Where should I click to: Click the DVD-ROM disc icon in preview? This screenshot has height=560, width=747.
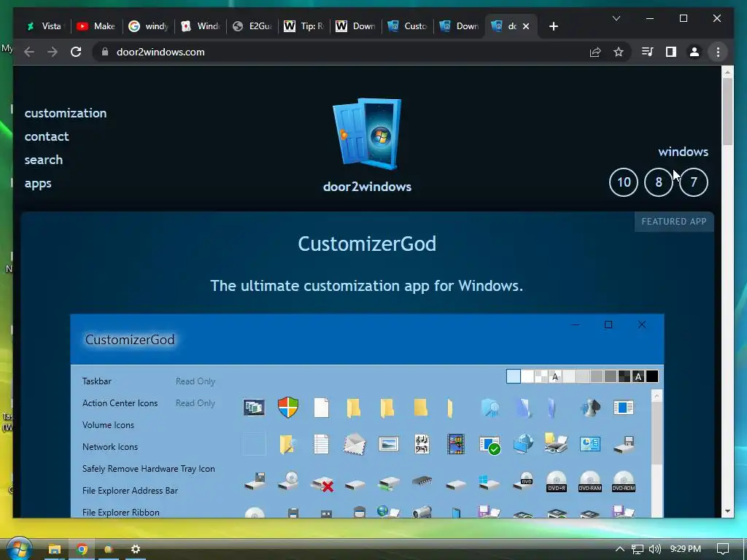pos(624,481)
